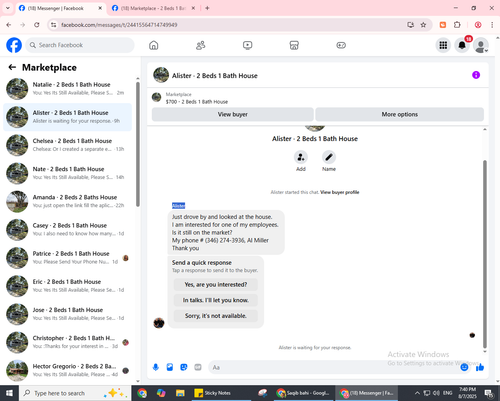Click the More options button
The image size is (500, 401).
399,114
